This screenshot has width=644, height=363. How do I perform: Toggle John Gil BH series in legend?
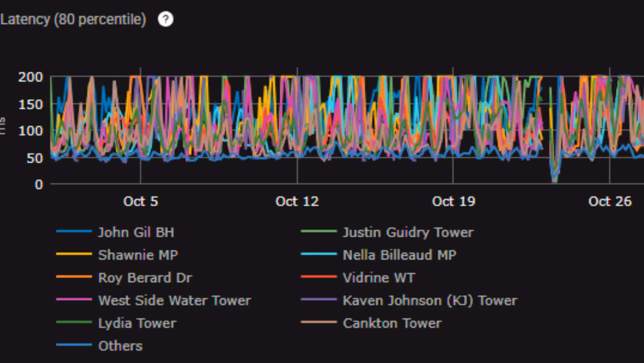click(x=115, y=232)
